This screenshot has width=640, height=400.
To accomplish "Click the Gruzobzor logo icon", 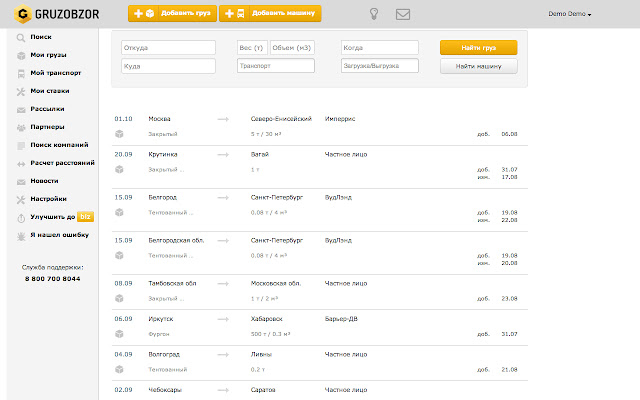I will pyautogui.click(x=23, y=14).
